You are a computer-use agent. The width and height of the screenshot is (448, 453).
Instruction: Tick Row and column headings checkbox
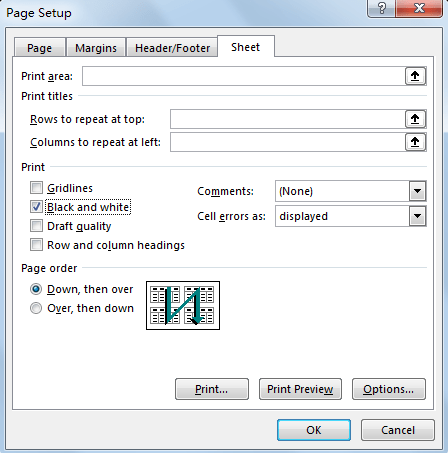coord(36,245)
